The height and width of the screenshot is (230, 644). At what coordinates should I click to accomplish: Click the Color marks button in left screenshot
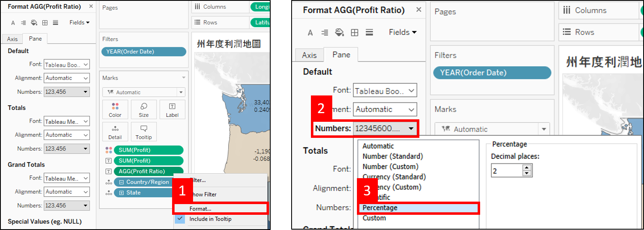115,110
